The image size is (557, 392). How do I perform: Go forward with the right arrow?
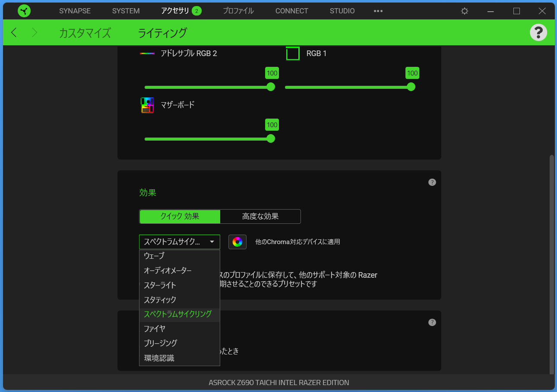coord(35,32)
